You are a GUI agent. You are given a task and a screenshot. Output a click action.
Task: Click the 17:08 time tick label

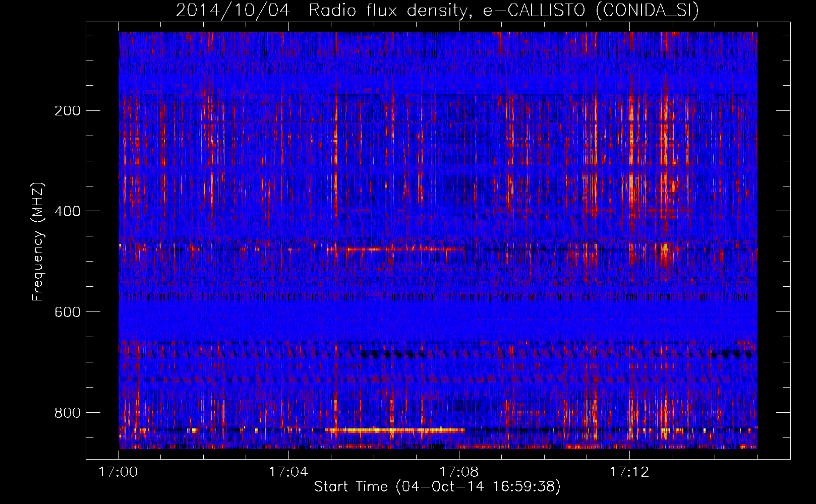click(459, 472)
